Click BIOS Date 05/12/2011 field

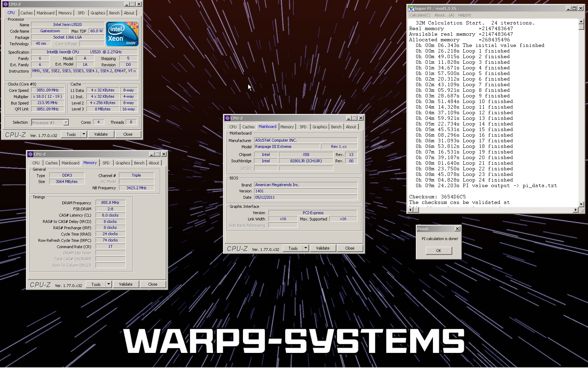click(306, 197)
